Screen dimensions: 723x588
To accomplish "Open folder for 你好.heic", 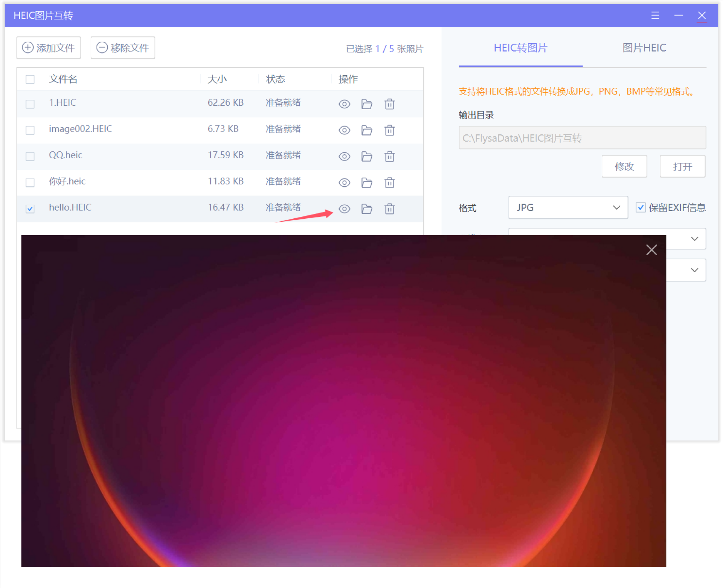I will click(366, 183).
